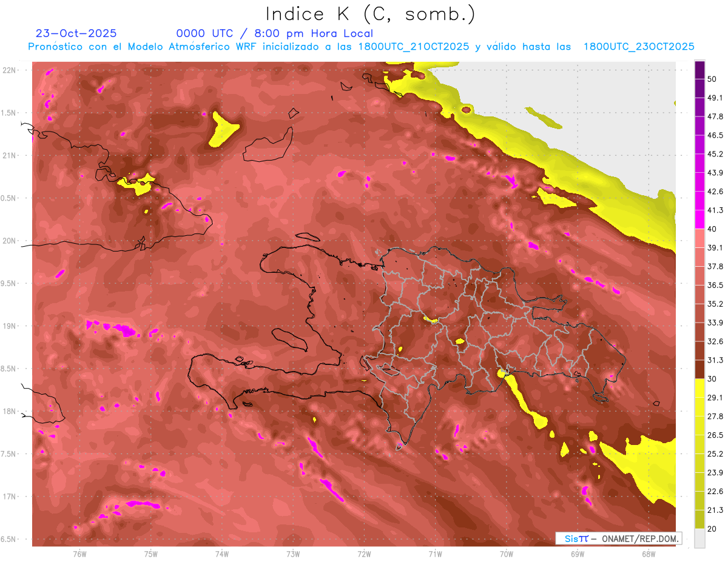Click the '72W' longitude label
Viewport: 728px width, 562px height.
[x=364, y=554]
